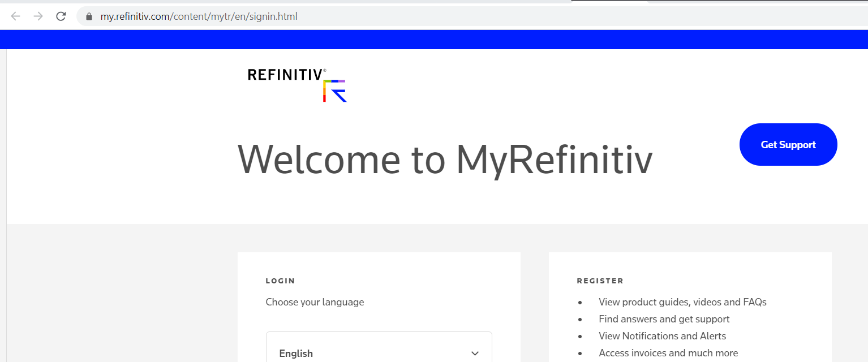Click the address bar URL field

(472, 16)
